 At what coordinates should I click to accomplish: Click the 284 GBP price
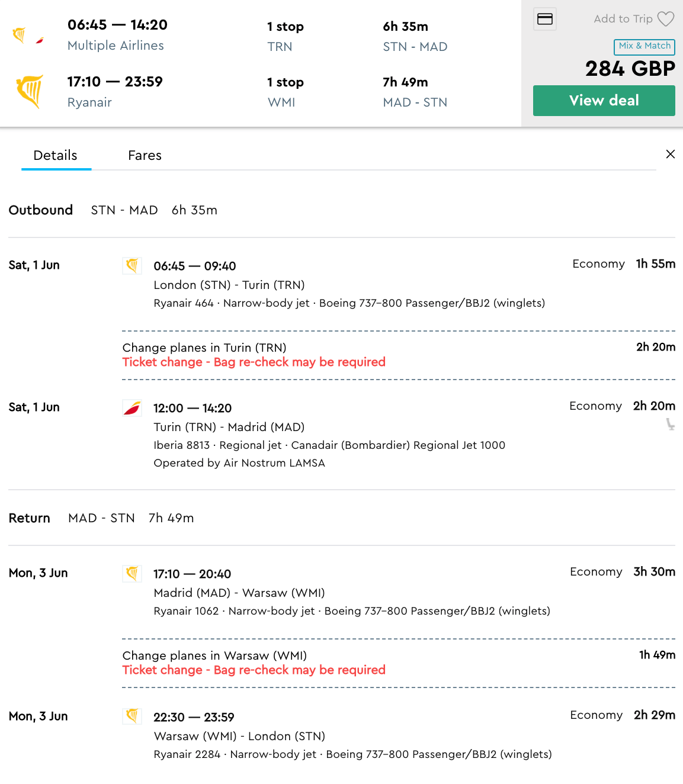point(630,69)
